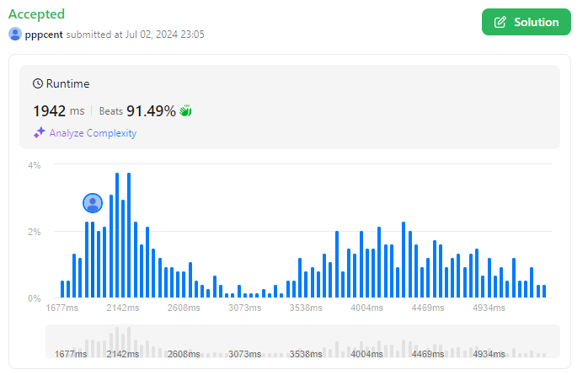The image size is (588, 375).
Task: Click the green clapping hands icon
Action: pos(185,110)
